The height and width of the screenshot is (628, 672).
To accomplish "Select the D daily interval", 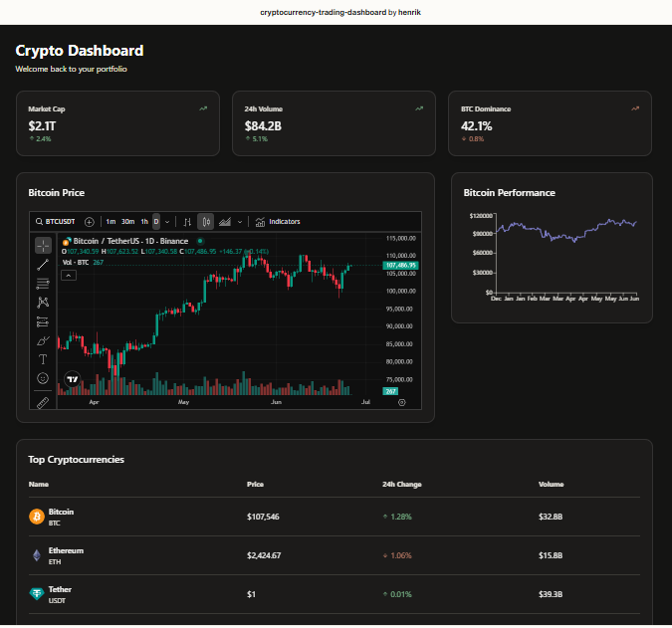I will pos(156,222).
